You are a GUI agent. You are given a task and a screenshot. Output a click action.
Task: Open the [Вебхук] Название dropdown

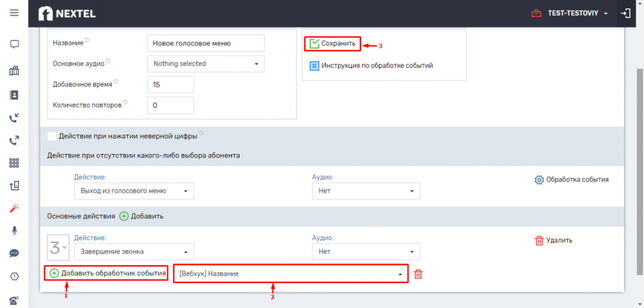tap(291, 273)
